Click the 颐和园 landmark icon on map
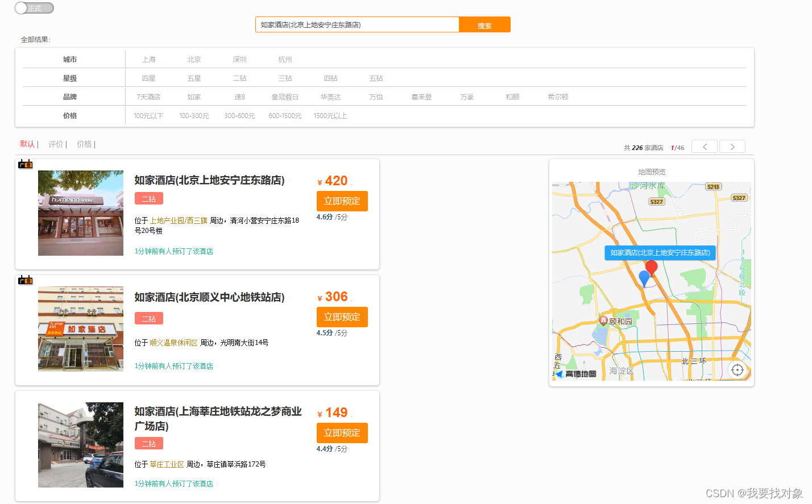This screenshot has width=812, height=504. 603,321
